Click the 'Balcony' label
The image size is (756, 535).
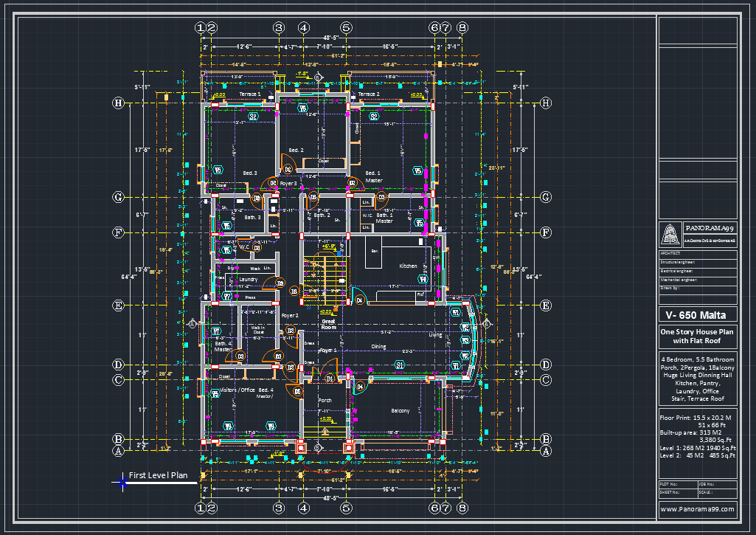coord(400,411)
